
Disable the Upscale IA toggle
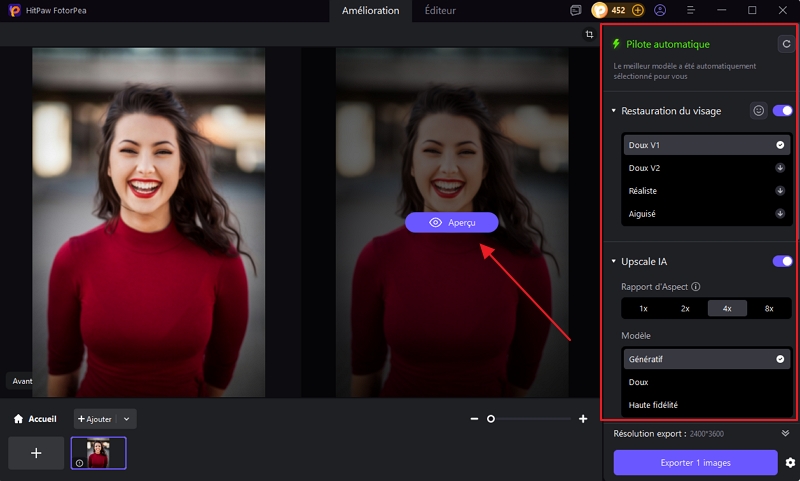click(x=782, y=261)
